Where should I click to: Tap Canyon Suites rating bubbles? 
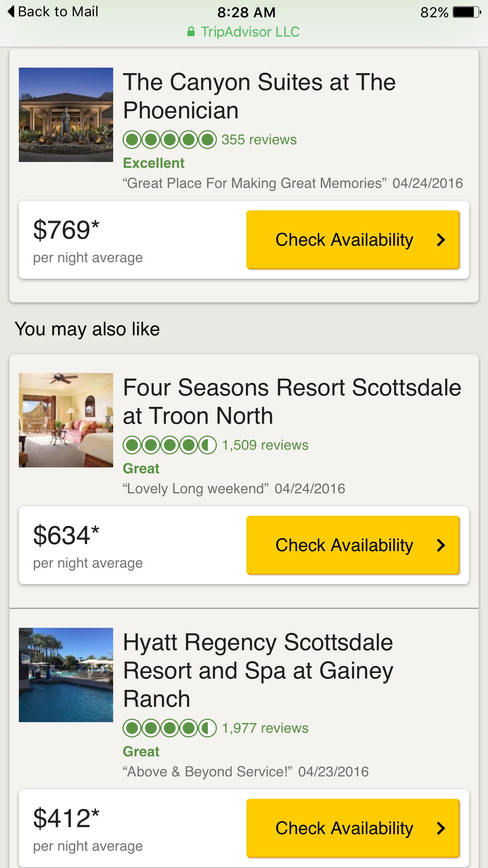[x=169, y=140]
